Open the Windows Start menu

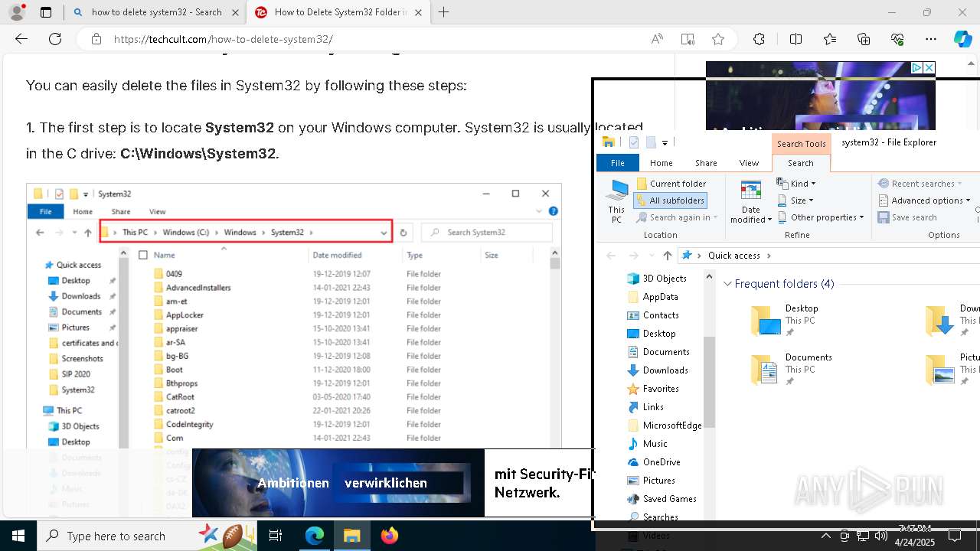[x=18, y=536]
